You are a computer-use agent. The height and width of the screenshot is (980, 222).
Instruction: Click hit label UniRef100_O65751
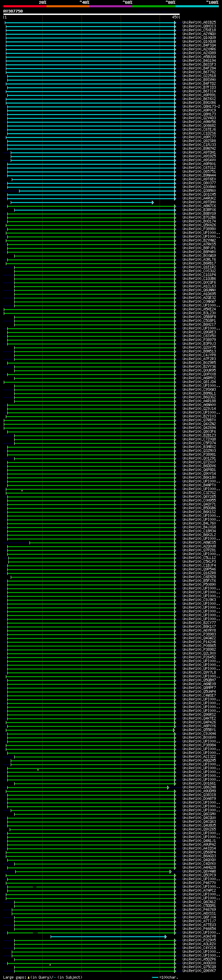pyautogui.click(x=199, y=172)
